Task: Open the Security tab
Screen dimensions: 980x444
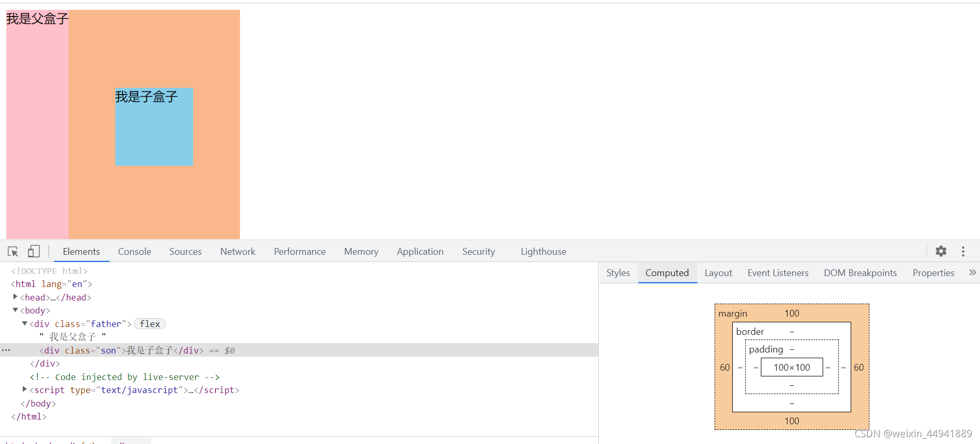Action: tap(478, 252)
